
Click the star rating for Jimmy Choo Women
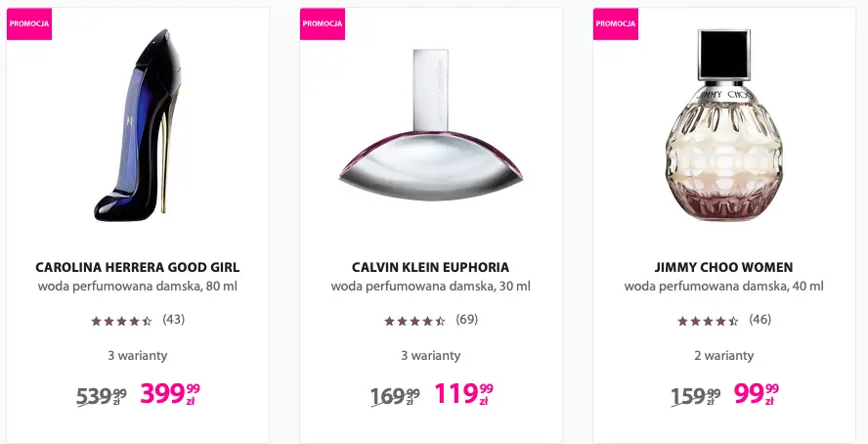[708, 320]
